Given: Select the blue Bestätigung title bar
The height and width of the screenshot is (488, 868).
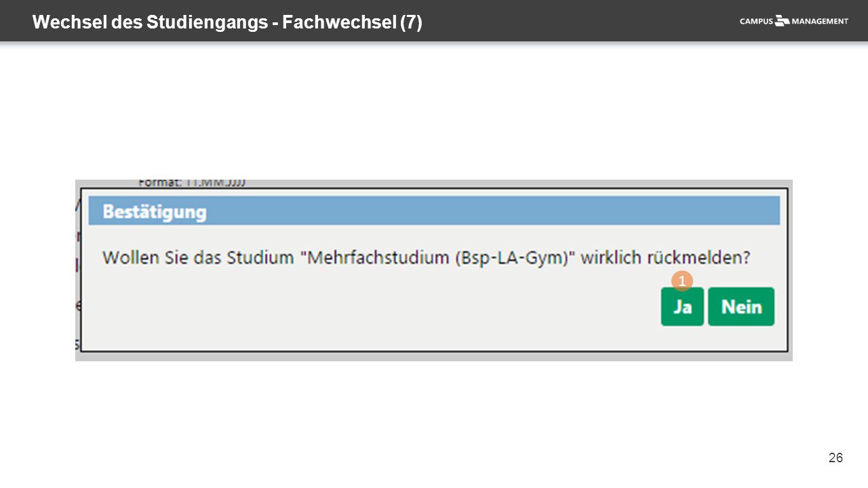Looking at the screenshot, I should tap(434, 211).
